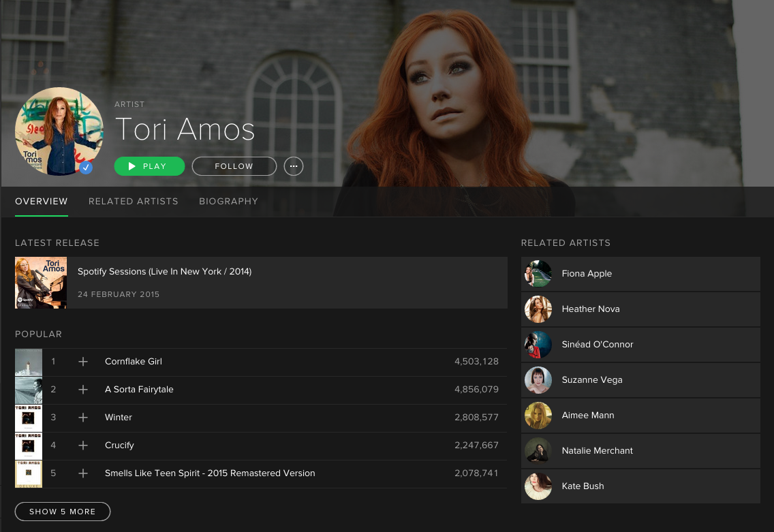Viewport: 774px width, 532px height.
Task: Add Winter with its plus icon
Action: coord(83,418)
